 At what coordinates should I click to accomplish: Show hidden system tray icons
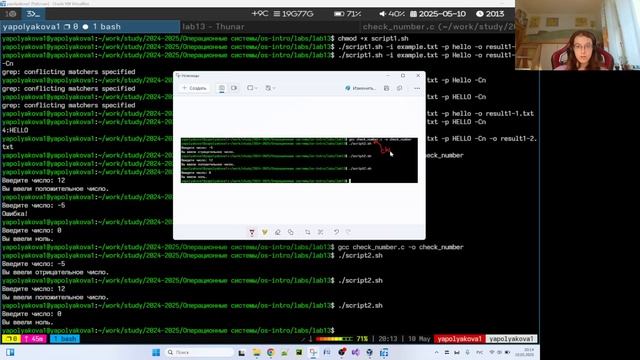tap(436, 352)
